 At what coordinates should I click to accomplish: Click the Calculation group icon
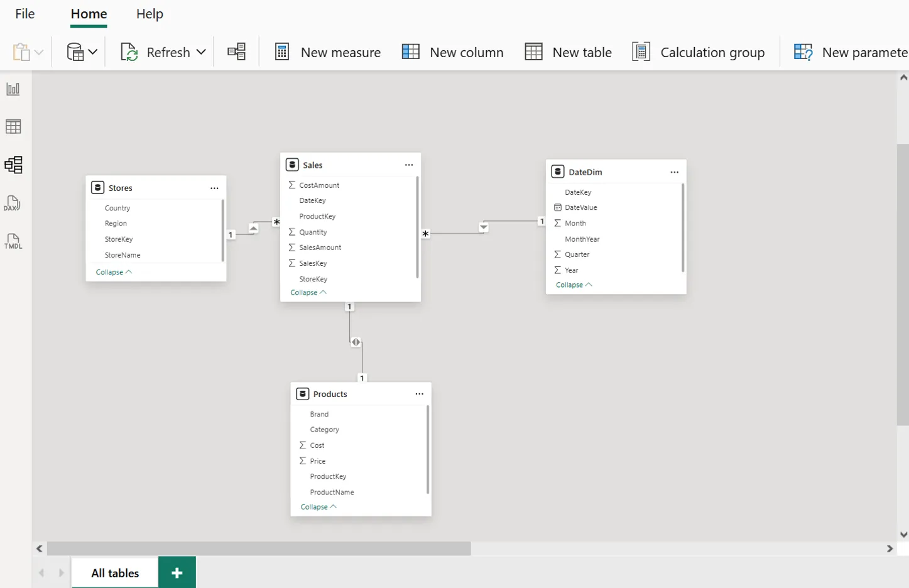coord(641,52)
